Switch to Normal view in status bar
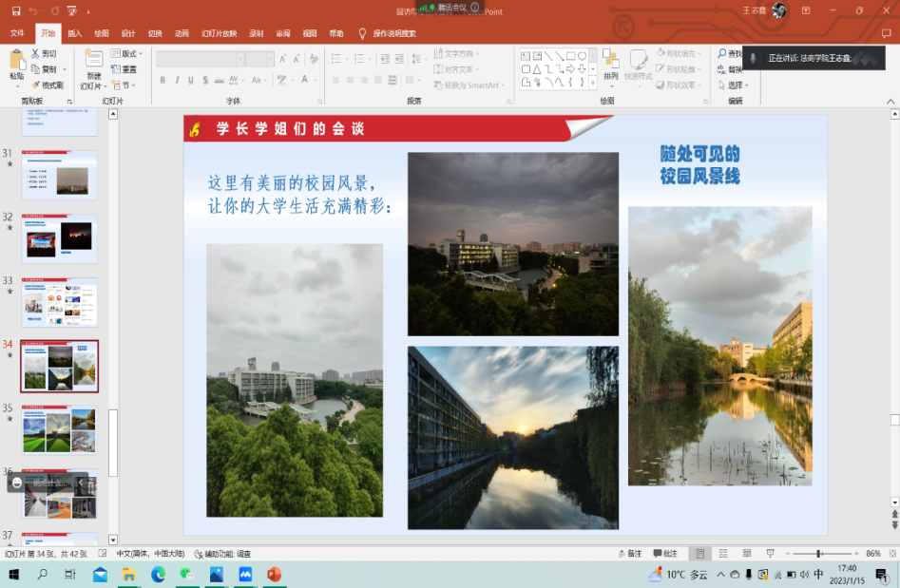This screenshot has width=900, height=588. point(699,554)
